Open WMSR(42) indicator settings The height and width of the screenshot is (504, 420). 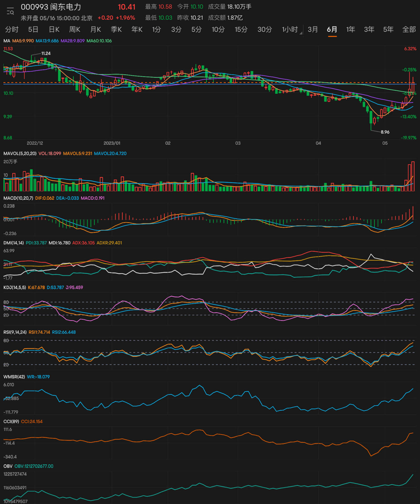[14, 377]
